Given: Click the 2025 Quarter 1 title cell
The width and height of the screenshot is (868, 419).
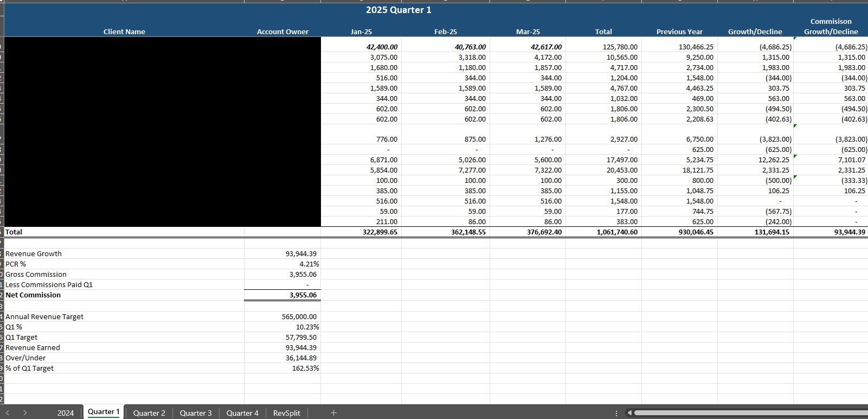Looking at the screenshot, I should (x=398, y=10).
